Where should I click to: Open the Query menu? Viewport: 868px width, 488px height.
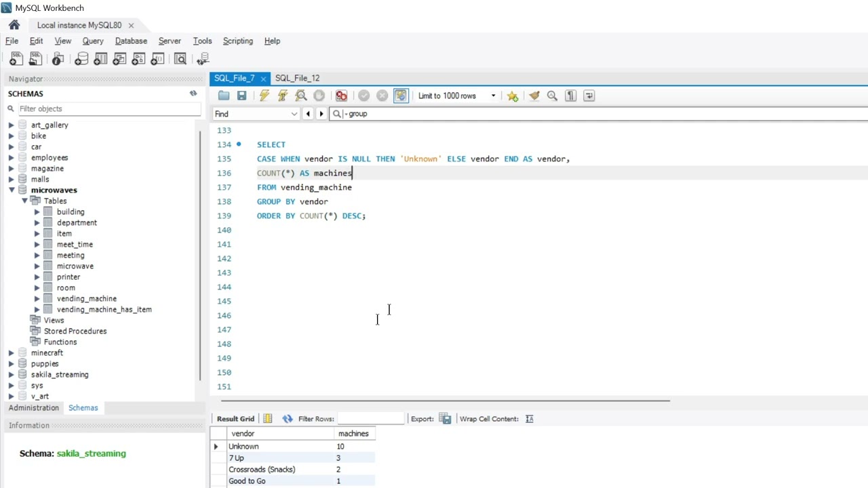[93, 41]
